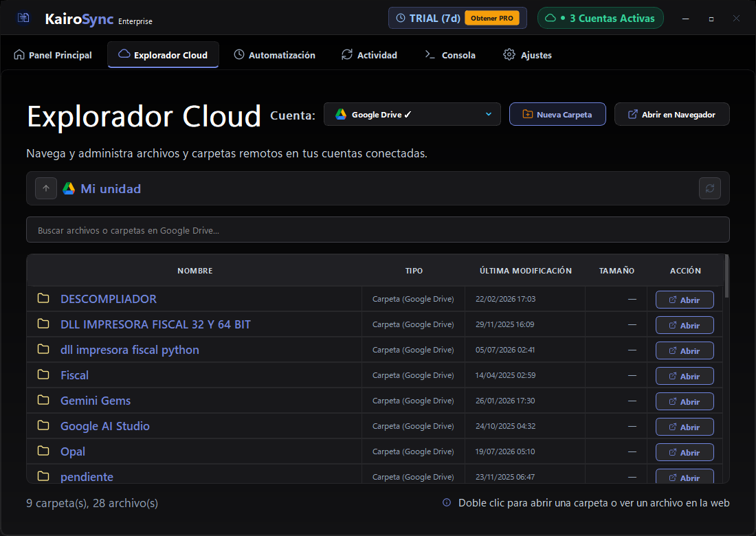The height and width of the screenshot is (536, 756).
Task: Click the 9 carpeta(s), 28 archivo(s) count
Action: pyautogui.click(x=92, y=503)
